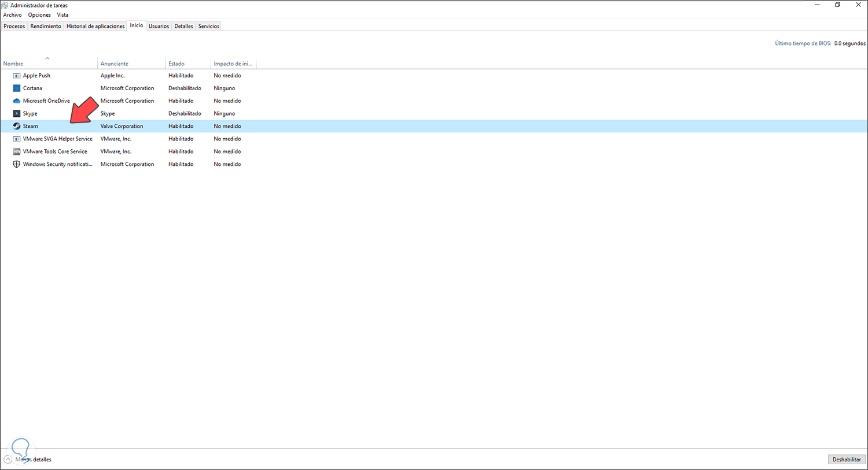Click the Skype app icon

point(17,114)
